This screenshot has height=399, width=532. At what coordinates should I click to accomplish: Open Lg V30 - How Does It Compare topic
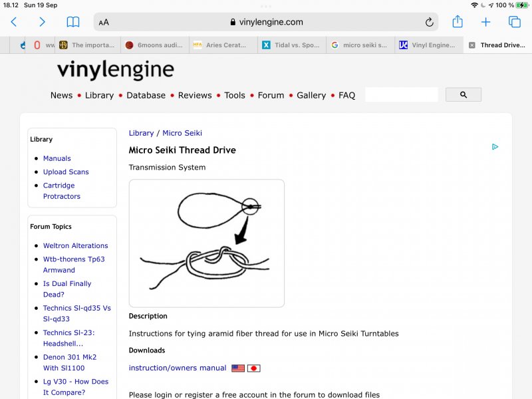[76, 387]
